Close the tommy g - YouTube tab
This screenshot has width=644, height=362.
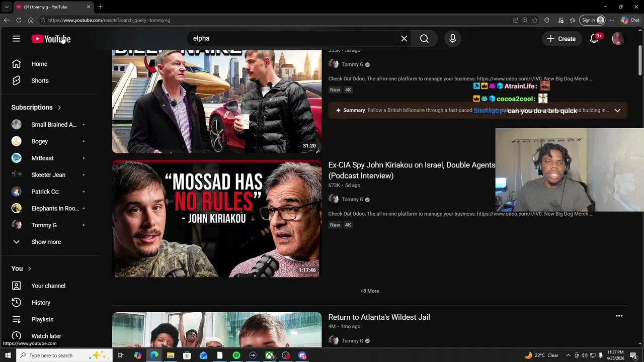[x=89, y=7]
